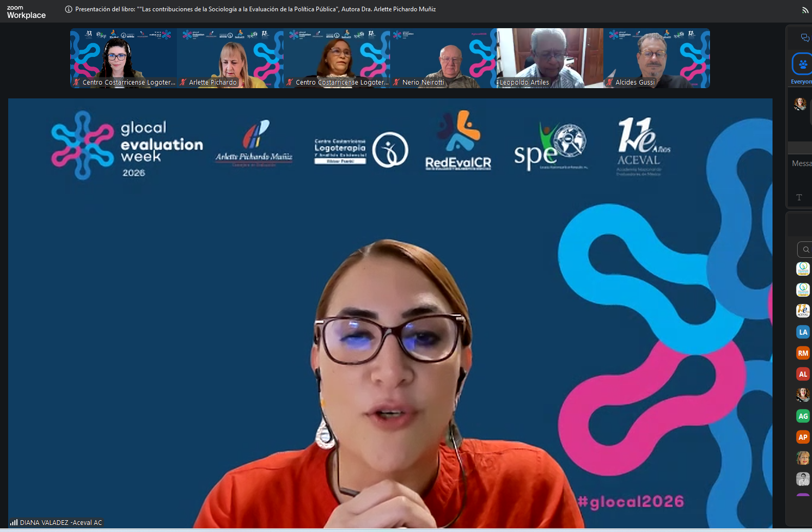Click Leopoldo Artiles' video thumbnail
This screenshot has height=532, width=812.
point(550,58)
